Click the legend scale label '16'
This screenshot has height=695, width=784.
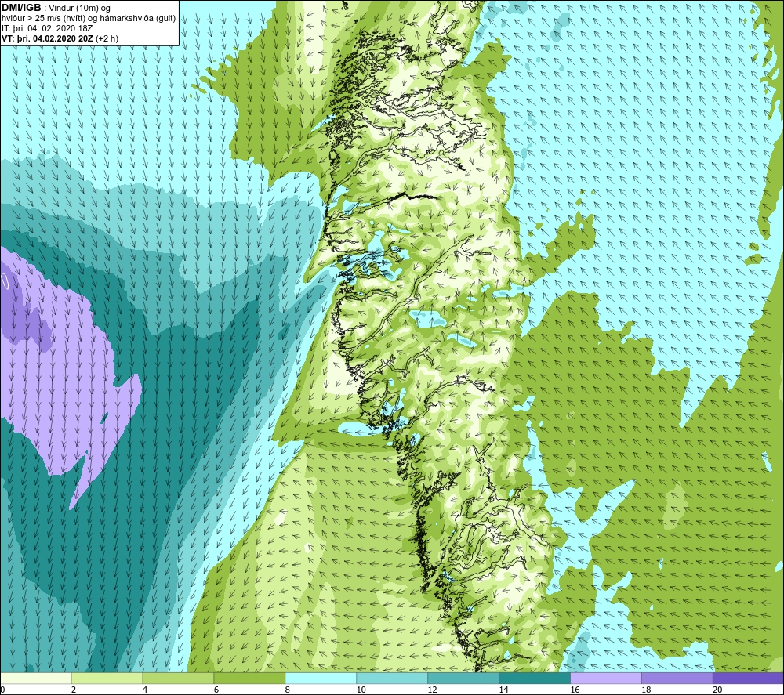coord(575,690)
